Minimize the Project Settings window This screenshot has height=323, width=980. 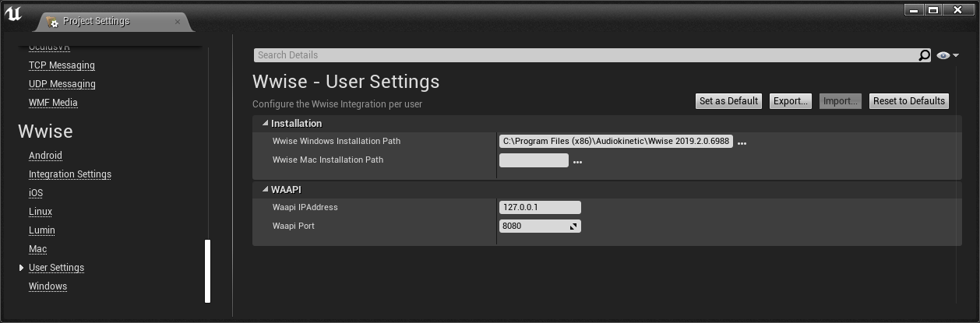point(914,10)
